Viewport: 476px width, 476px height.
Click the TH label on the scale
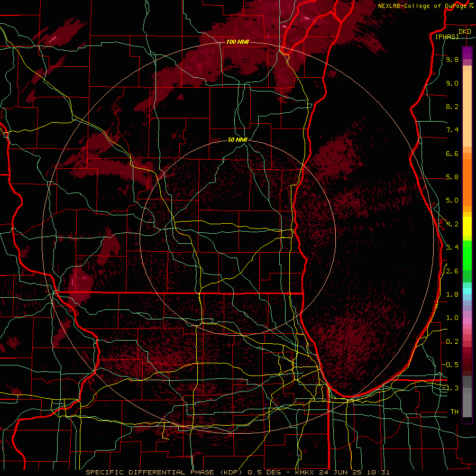coord(454,412)
